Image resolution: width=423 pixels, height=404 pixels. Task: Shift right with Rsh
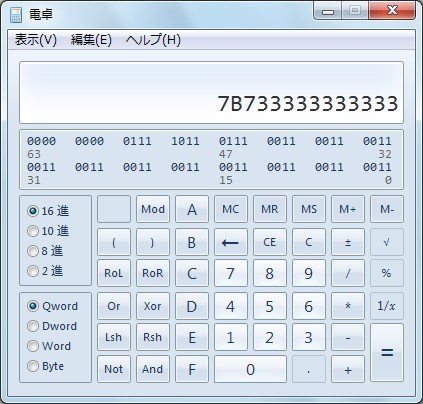click(153, 337)
